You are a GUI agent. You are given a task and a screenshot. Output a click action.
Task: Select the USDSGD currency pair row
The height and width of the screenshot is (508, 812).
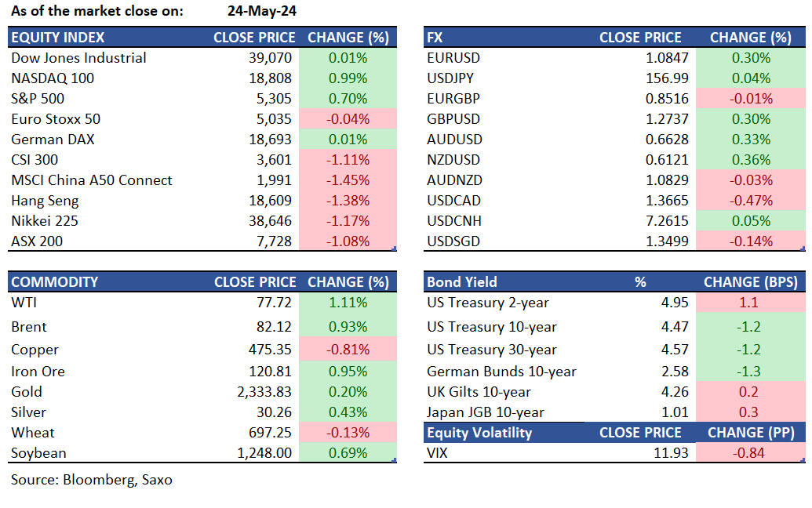(x=453, y=241)
